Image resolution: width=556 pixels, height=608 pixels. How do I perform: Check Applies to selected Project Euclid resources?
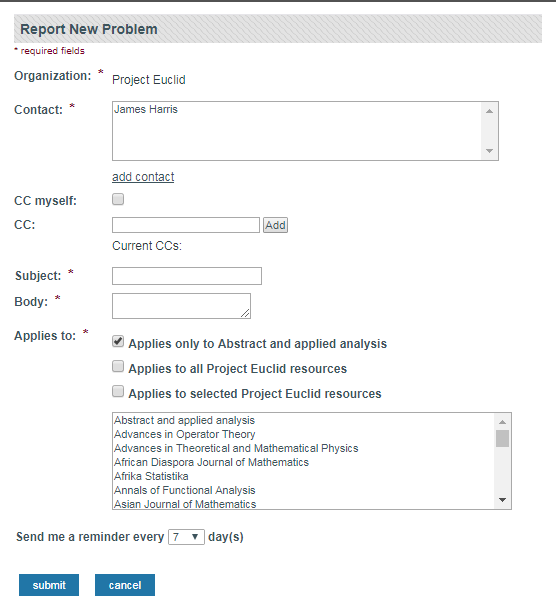(x=118, y=391)
